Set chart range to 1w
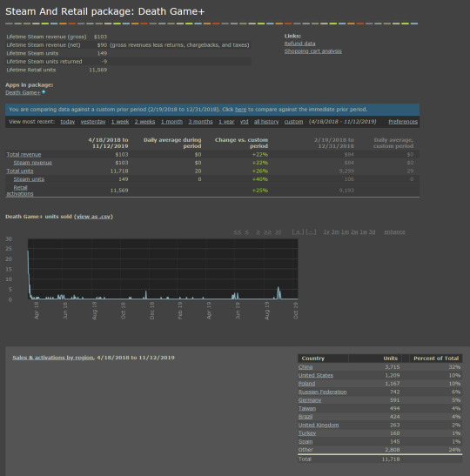The image size is (470, 476). (x=364, y=232)
